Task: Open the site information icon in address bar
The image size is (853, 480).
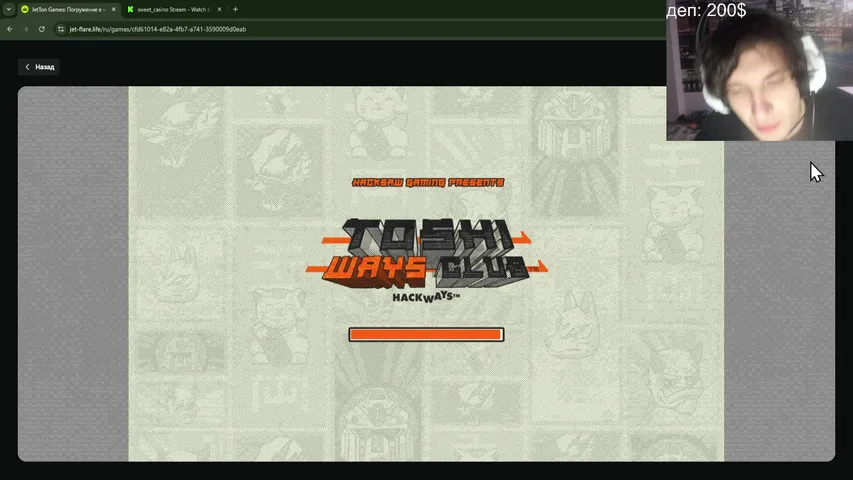Action: pos(61,29)
